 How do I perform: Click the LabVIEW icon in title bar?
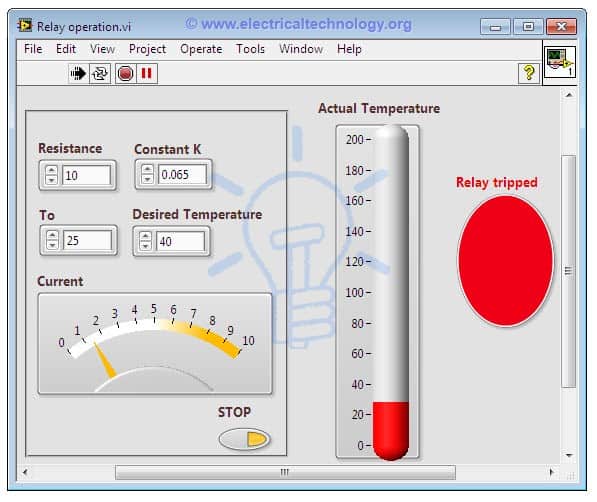[25, 26]
